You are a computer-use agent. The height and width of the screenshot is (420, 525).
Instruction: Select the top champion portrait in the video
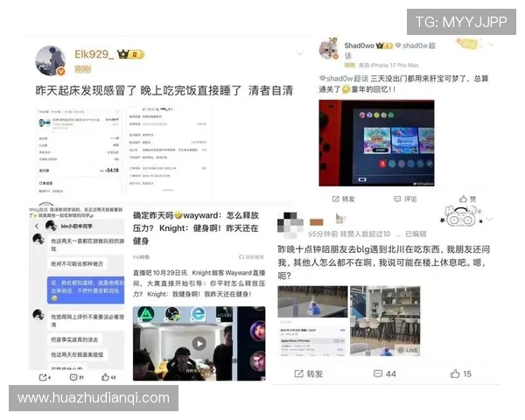point(257,330)
